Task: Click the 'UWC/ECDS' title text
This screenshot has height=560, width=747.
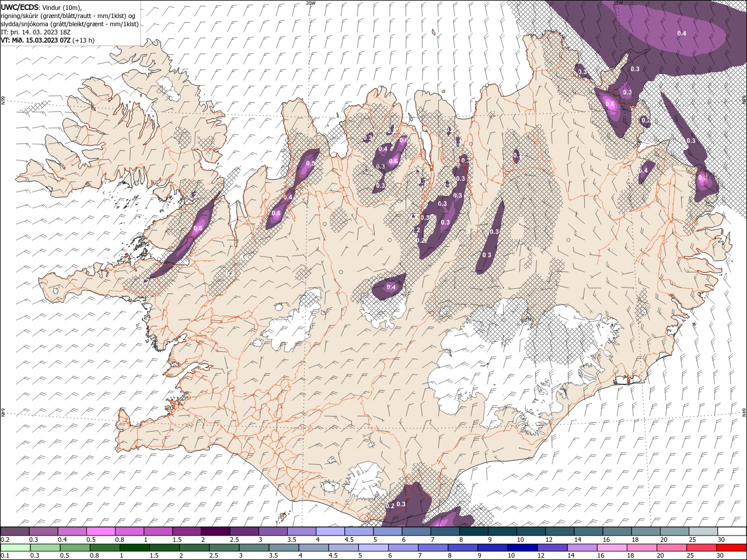Action: (x=20, y=7)
